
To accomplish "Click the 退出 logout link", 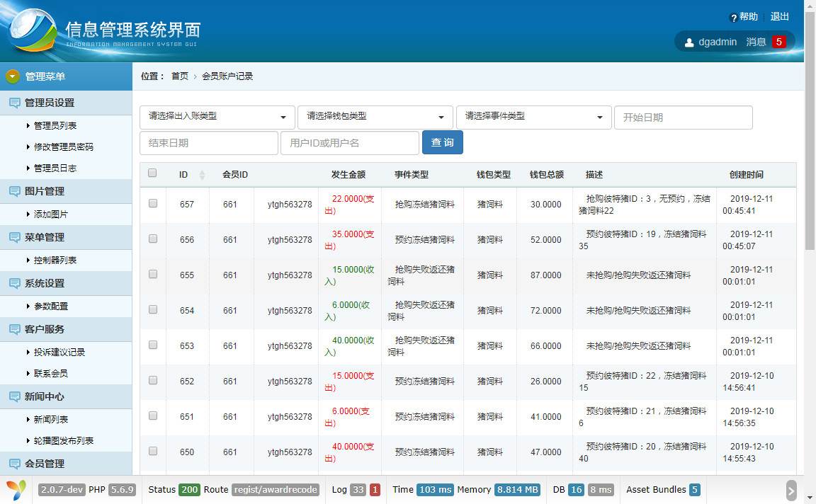I will tap(779, 17).
